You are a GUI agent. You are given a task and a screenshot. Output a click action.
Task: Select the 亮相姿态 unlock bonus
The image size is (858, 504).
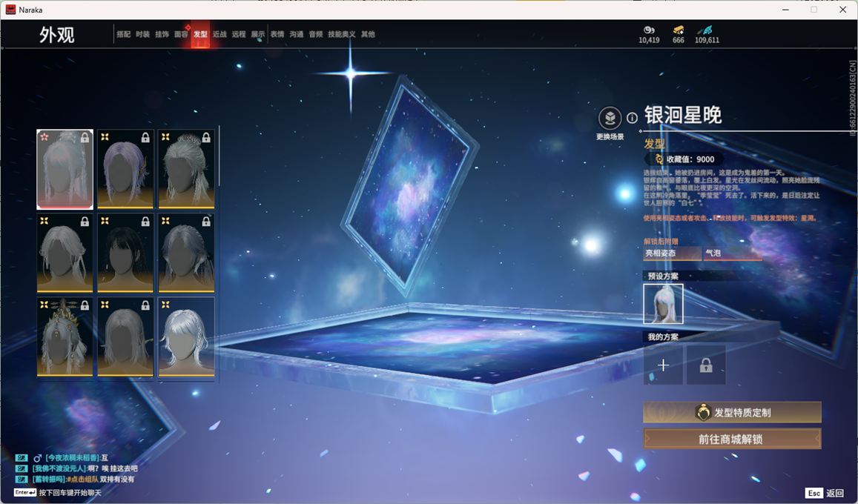pyautogui.click(x=671, y=253)
